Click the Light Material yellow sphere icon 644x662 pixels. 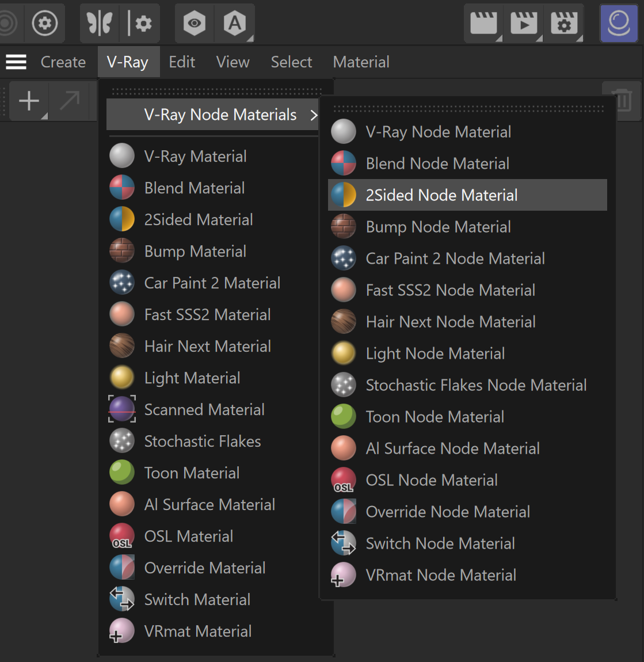tap(122, 378)
